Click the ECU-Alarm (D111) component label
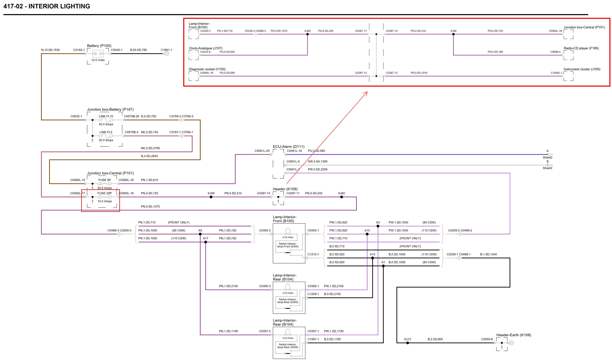The width and height of the screenshot is (612, 364). (x=288, y=147)
